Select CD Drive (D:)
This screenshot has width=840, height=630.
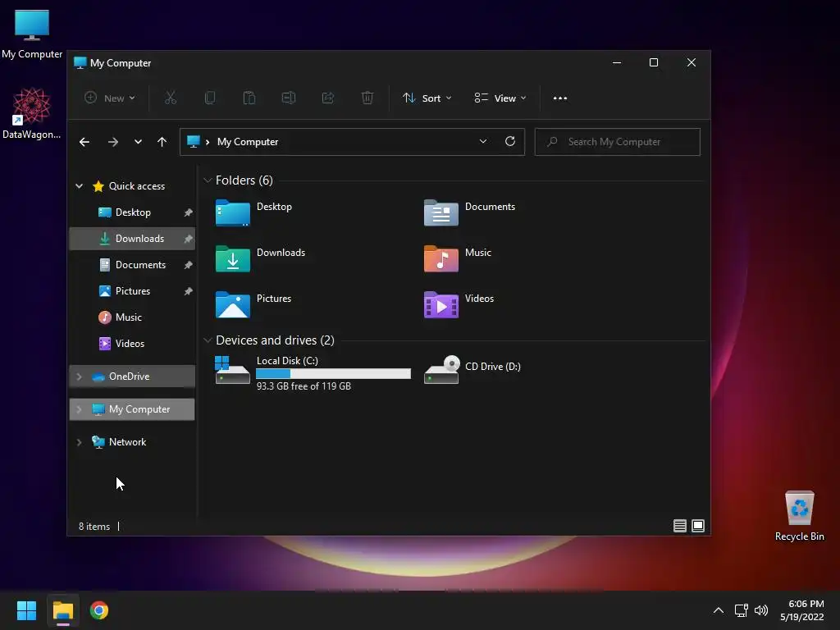point(472,370)
